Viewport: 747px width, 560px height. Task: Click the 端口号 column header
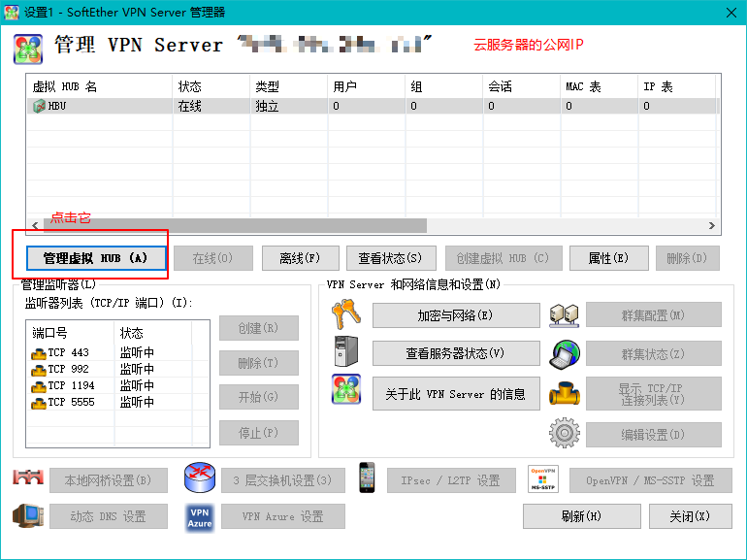pyautogui.click(x=71, y=333)
